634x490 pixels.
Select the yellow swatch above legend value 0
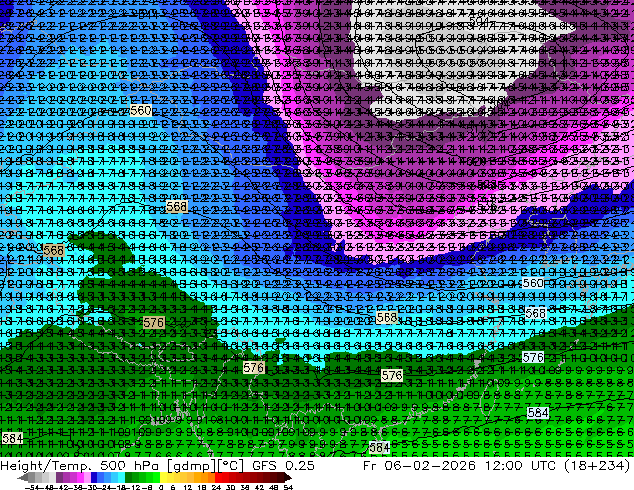click(x=163, y=477)
